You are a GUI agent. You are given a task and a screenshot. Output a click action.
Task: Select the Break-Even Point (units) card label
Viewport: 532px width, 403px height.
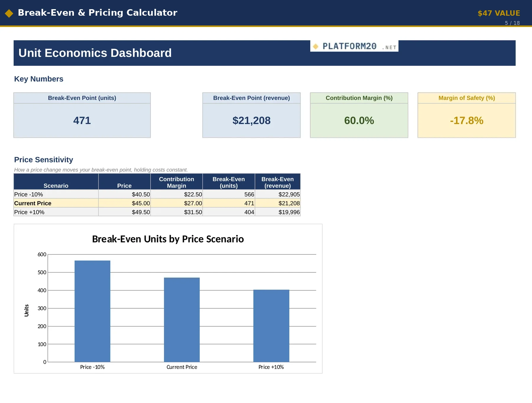coord(82,98)
